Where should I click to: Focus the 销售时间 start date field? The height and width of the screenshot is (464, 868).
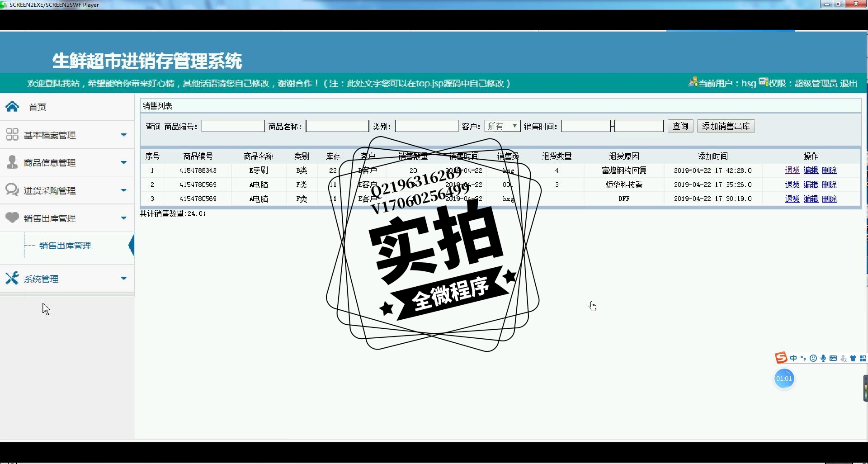point(586,126)
